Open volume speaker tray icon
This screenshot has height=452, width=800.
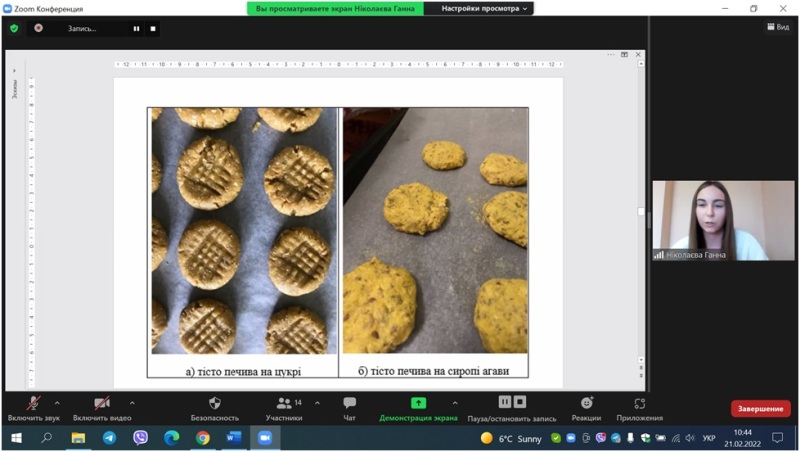(x=690, y=438)
